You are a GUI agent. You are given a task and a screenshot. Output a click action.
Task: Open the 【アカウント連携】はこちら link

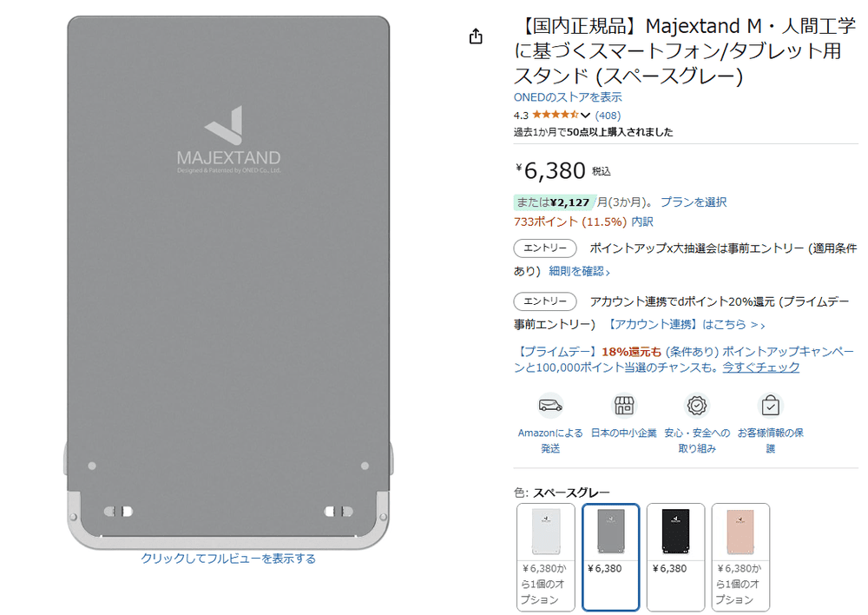[686, 324]
